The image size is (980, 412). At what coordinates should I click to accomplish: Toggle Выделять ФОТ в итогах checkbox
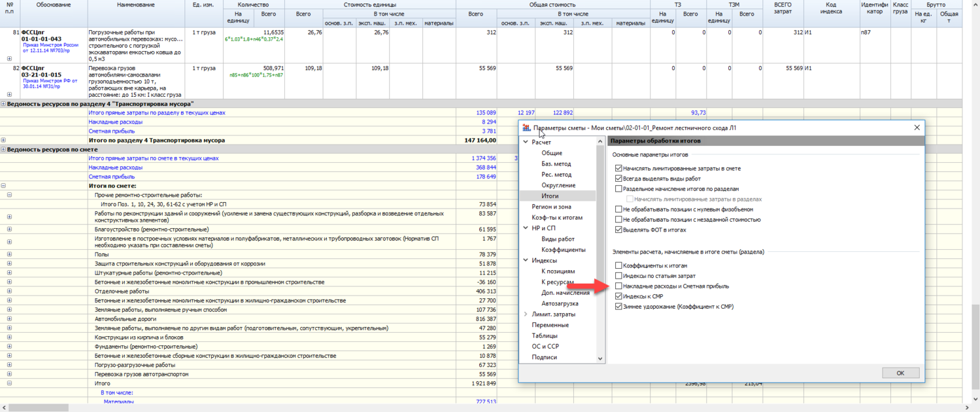tap(618, 230)
